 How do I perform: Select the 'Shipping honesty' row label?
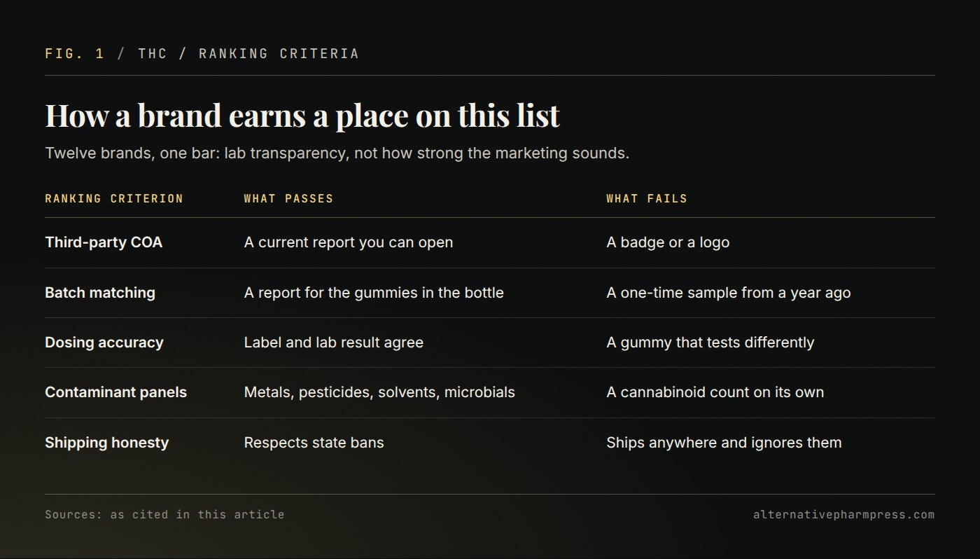(107, 443)
